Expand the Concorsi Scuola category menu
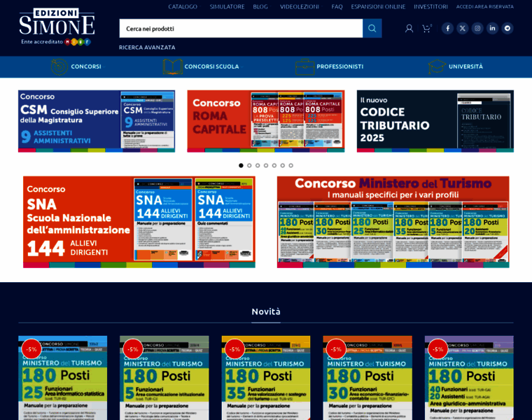The image size is (532, 420). (211, 66)
